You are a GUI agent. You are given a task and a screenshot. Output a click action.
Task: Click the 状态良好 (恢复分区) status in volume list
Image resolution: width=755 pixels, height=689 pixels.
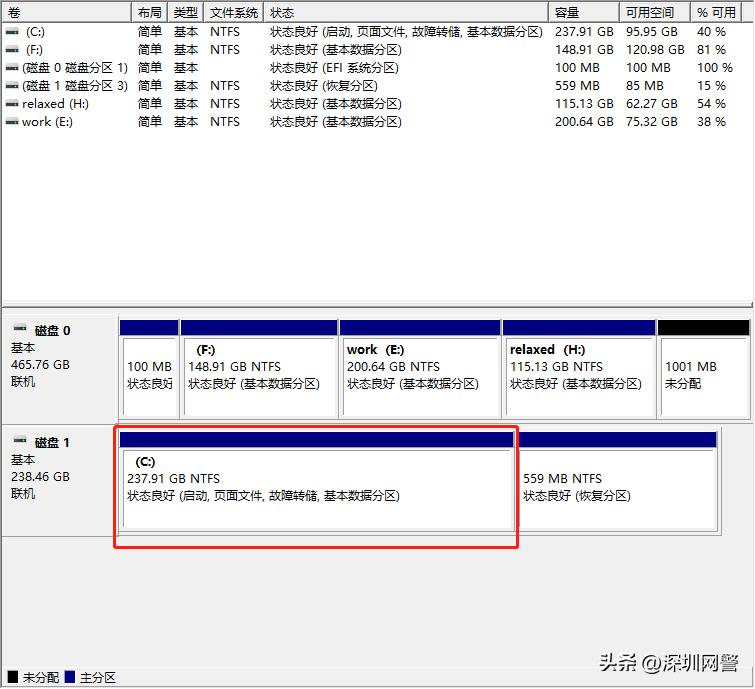coord(324,86)
